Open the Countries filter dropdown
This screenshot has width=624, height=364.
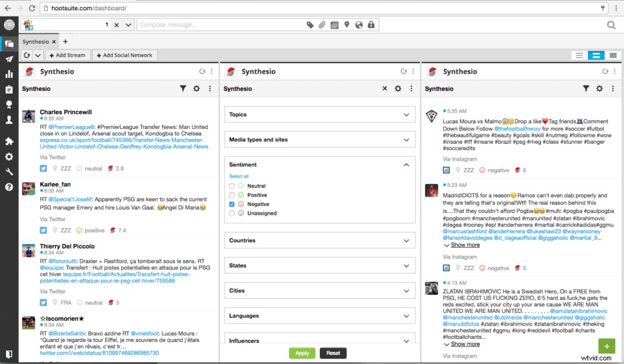pyautogui.click(x=319, y=240)
